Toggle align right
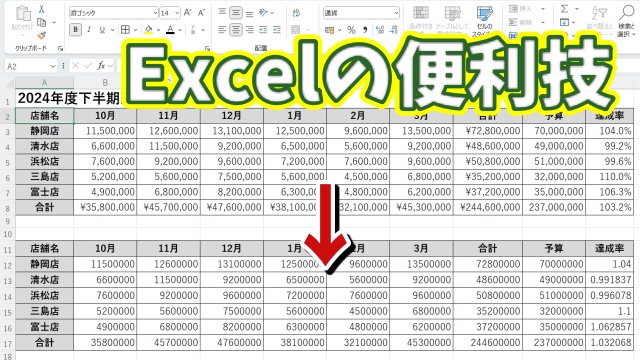This screenshot has height=360, width=640. (x=249, y=30)
